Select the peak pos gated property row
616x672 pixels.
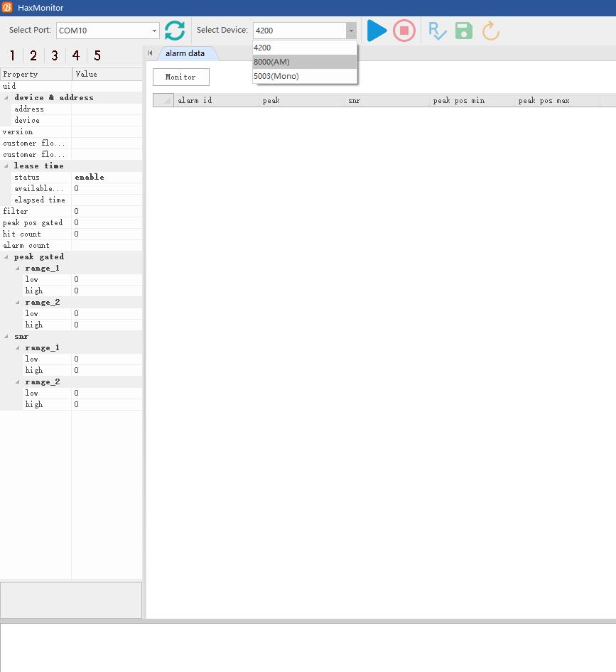(x=71, y=222)
